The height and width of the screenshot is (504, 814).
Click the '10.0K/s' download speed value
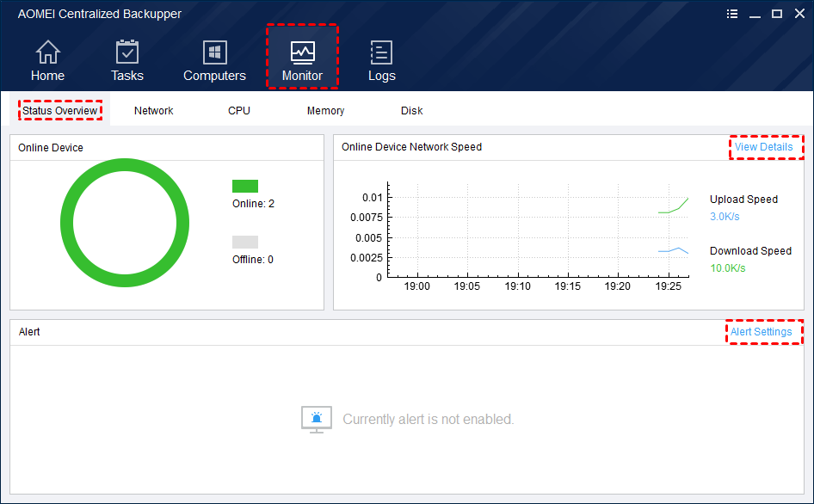tap(728, 267)
